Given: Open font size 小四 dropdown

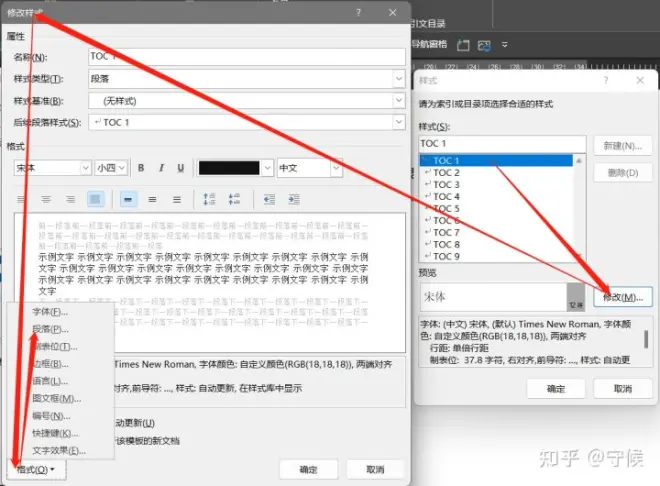Looking at the screenshot, I should tap(122, 168).
